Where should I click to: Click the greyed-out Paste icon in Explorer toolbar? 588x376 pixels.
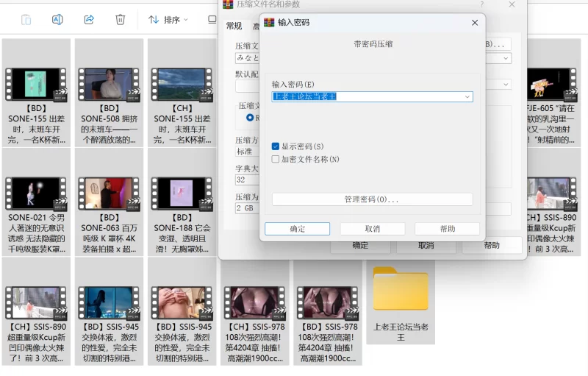pyautogui.click(x=26, y=19)
